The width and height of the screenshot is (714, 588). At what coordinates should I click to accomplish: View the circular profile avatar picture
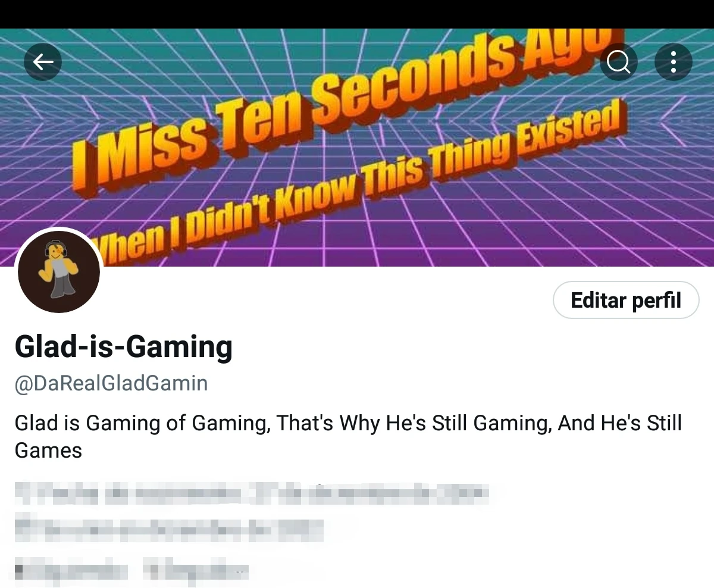click(x=59, y=271)
